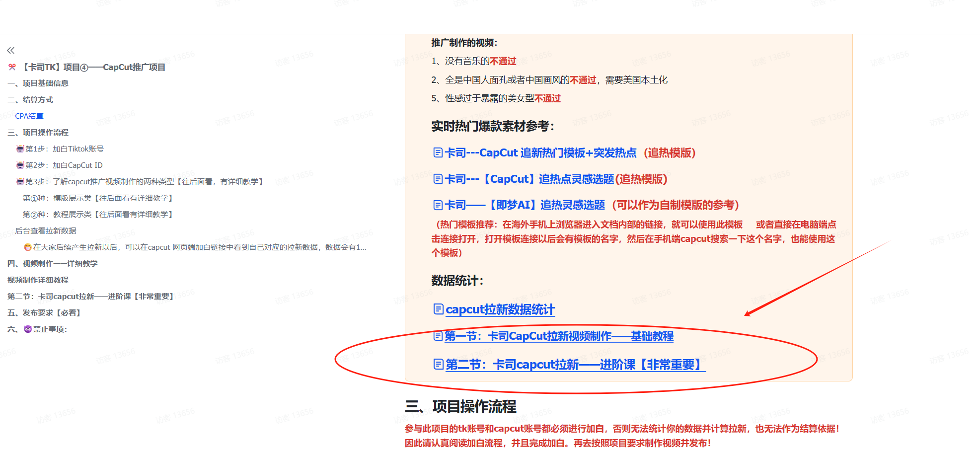Go to 三、项目操作流程 in outline
Screen dimensions: 980x453
(x=38, y=133)
